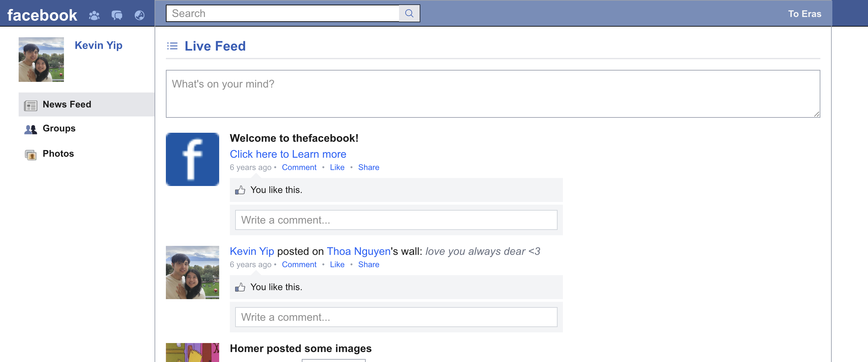This screenshot has height=362, width=868.
Task: Click the Groups people icon
Action: pyautogui.click(x=30, y=129)
